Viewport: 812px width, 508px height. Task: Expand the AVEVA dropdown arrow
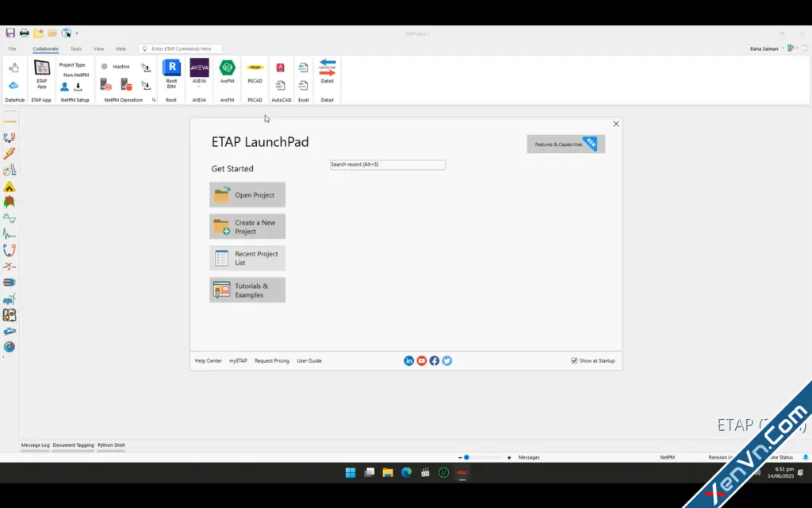coord(199,87)
